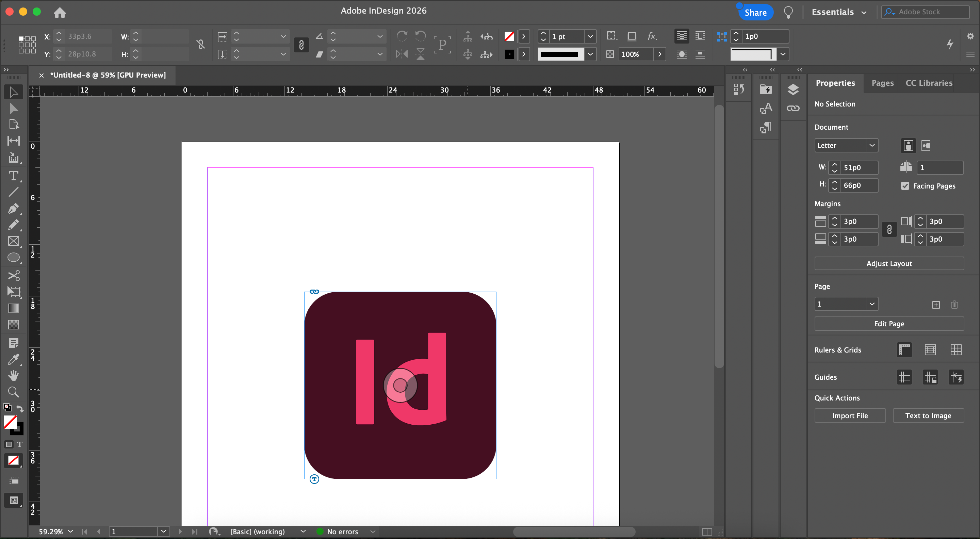Select the Hand tool
Viewport: 980px width, 539px height.
13,376
